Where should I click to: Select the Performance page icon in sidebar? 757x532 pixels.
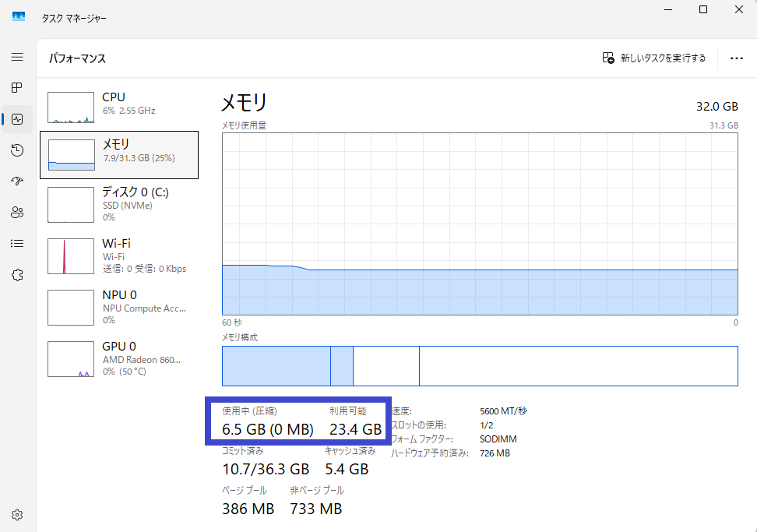17,118
